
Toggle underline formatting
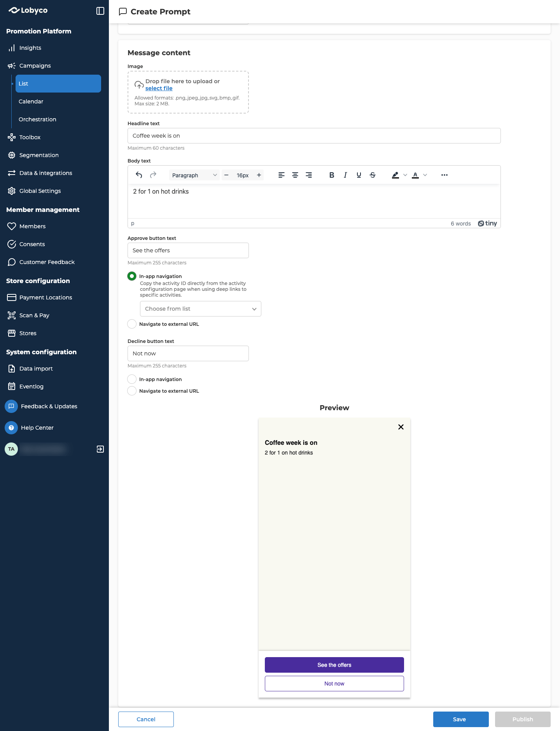359,175
